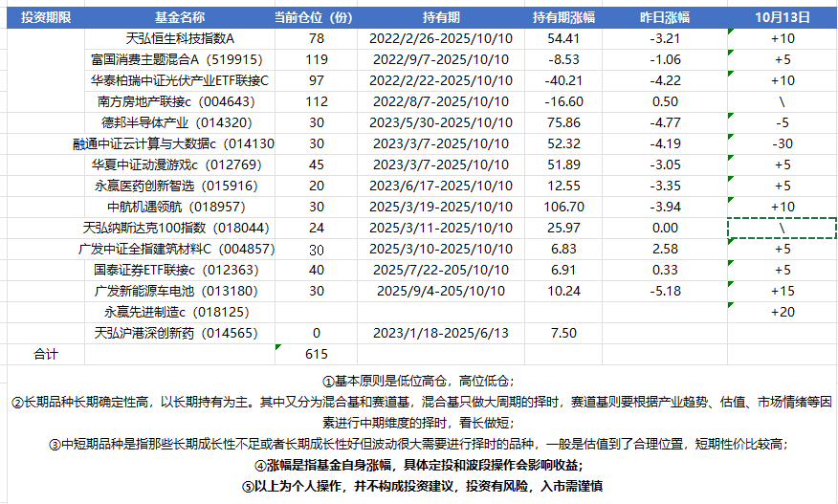Click holding period 2022/9/7-2025/10/10
Viewport: 838px width, 504px height.
click(x=441, y=60)
